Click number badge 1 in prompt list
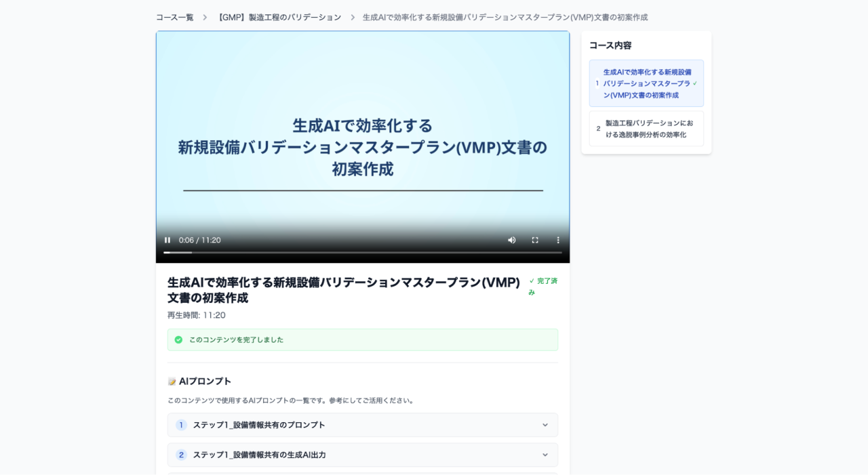This screenshot has width=868, height=475. click(x=181, y=425)
